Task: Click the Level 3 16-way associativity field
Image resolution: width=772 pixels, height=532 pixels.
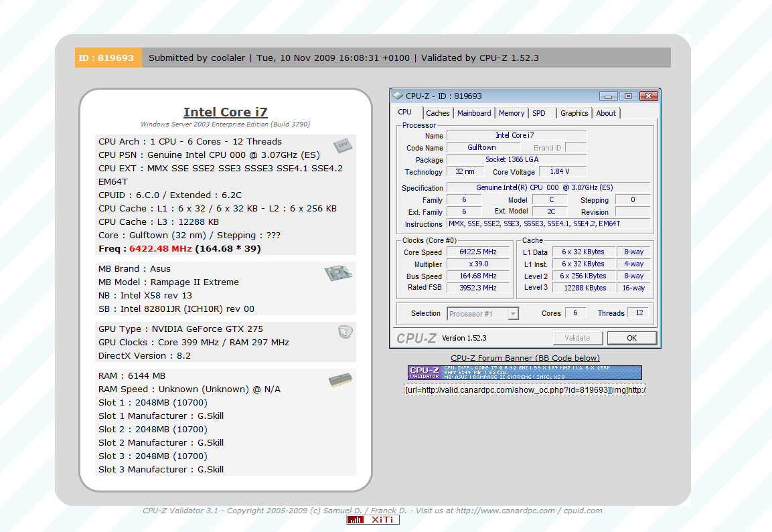Action: pos(633,288)
